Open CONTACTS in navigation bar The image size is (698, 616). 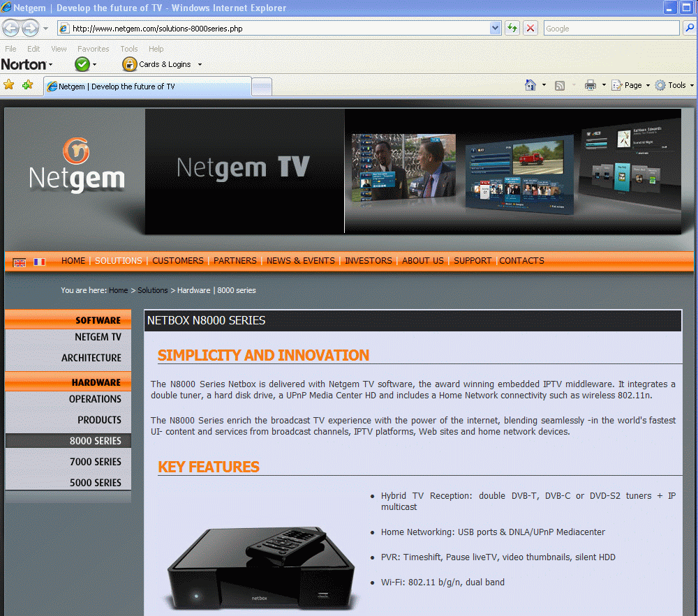521,261
